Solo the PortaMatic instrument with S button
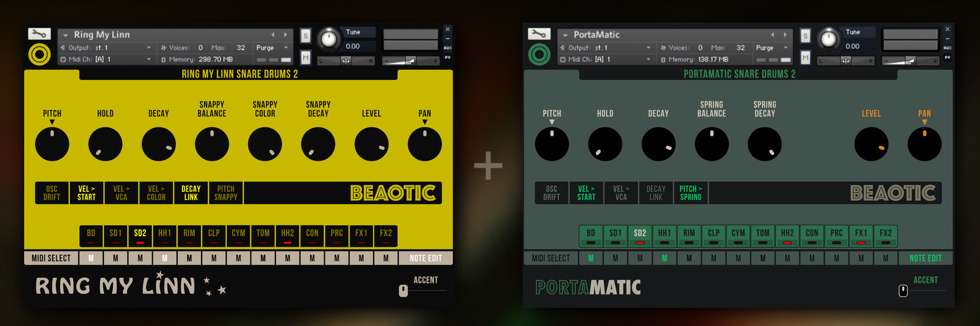This screenshot has width=980, height=326. [x=806, y=36]
